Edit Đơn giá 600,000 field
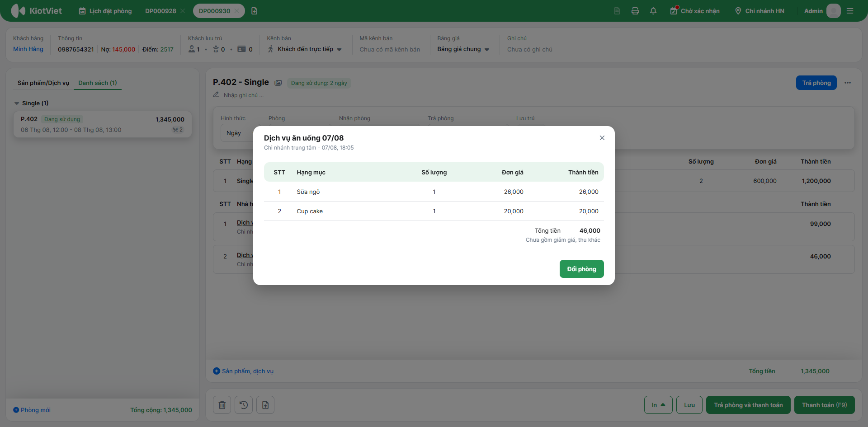 pyautogui.click(x=755, y=181)
